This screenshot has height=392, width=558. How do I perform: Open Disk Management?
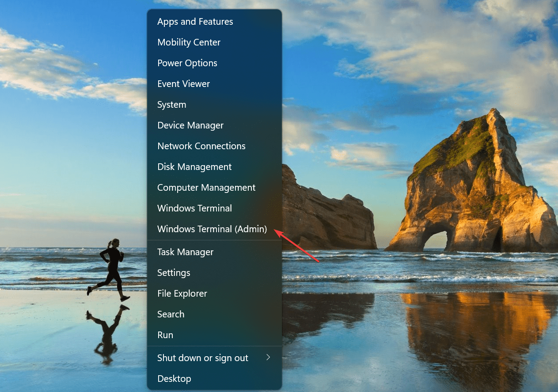[x=214, y=167]
